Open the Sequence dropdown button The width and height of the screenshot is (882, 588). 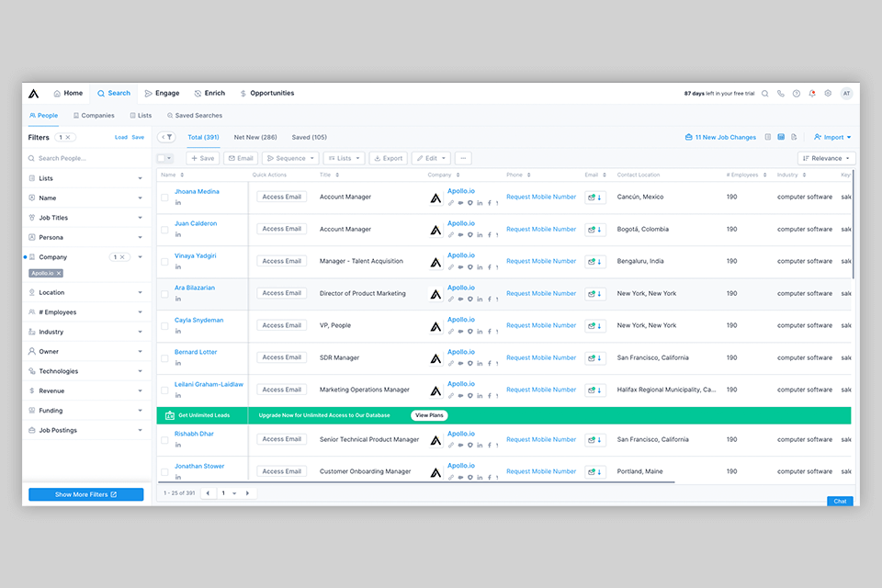(290, 158)
